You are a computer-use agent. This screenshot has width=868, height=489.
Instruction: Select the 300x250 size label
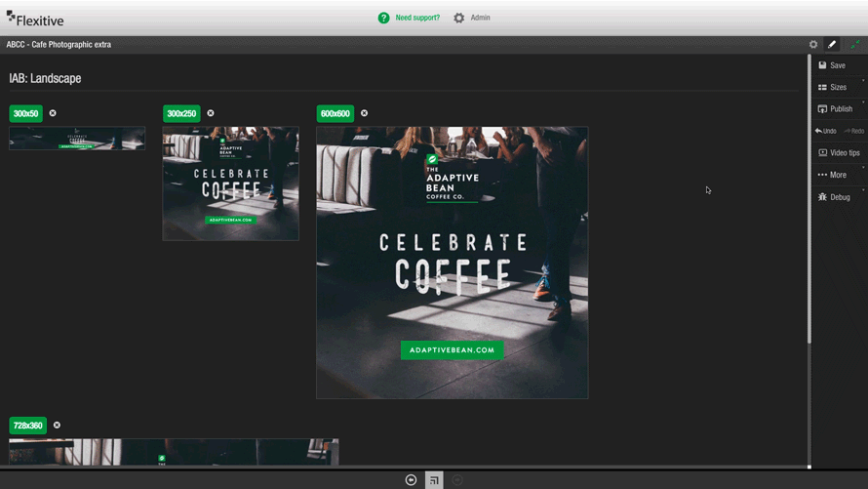pyautogui.click(x=181, y=113)
